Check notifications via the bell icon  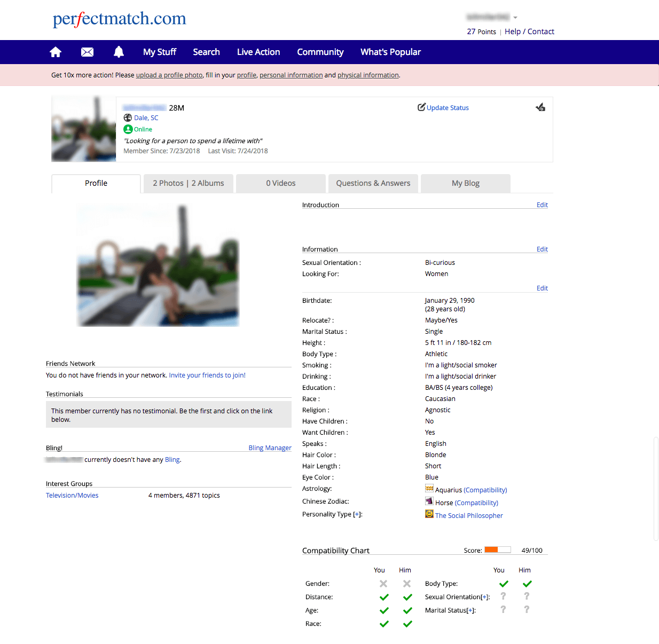pyautogui.click(x=119, y=52)
